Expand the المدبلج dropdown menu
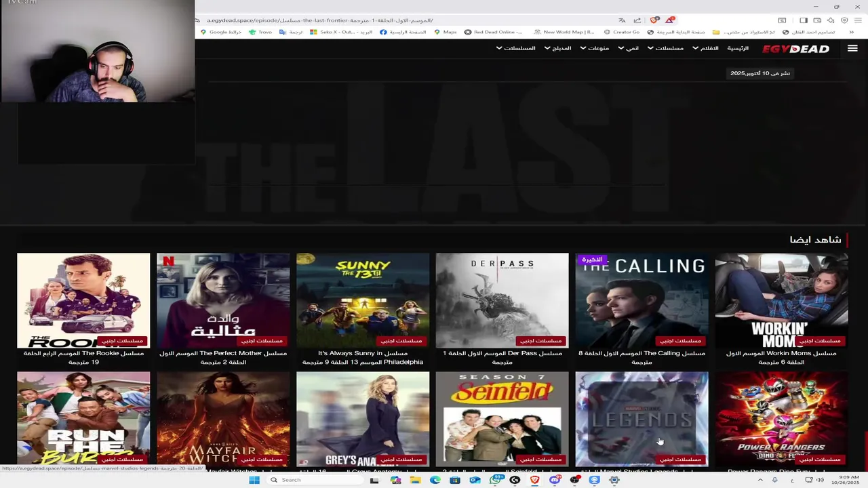This screenshot has width=868, height=488. point(557,48)
